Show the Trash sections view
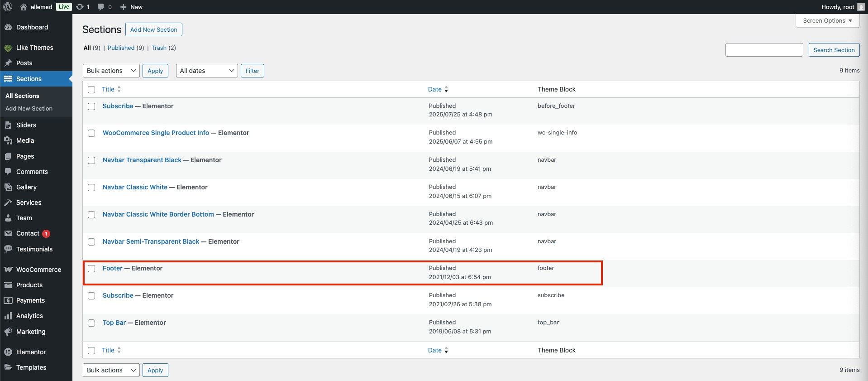 pyautogui.click(x=159, y=48)
